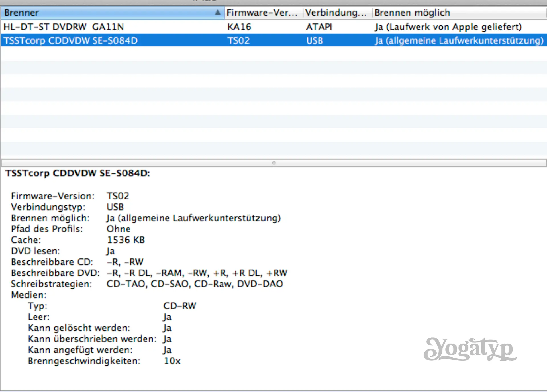
Task: Click CD-RW media type value
Action: pos(180,306)
